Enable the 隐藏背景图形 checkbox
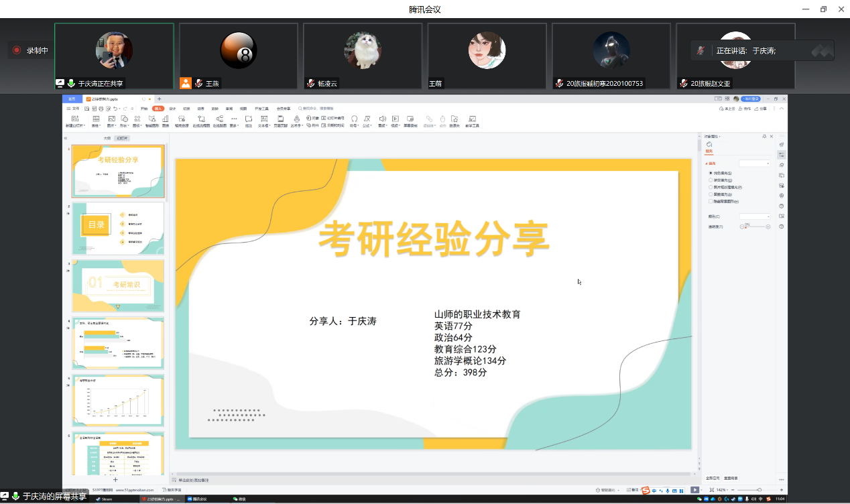Screen dimensions: 850x504 (x=711, y=201)
